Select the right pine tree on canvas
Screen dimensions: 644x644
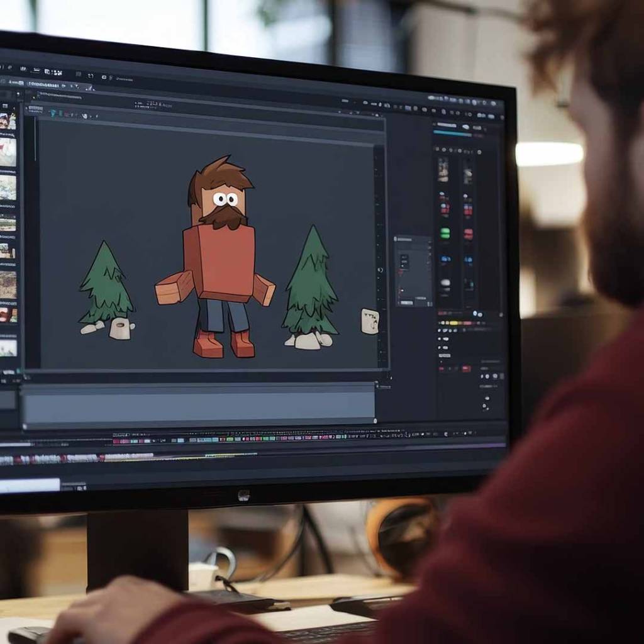(311, 279)
